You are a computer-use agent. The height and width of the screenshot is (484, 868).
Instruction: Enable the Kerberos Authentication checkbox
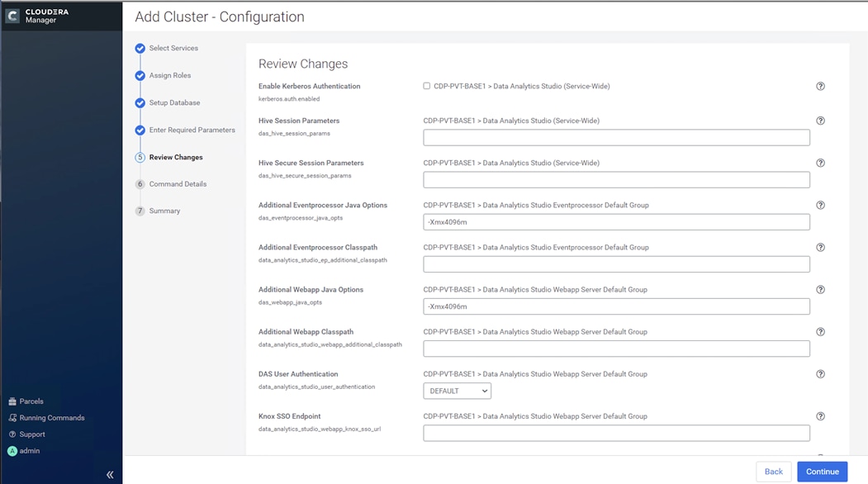(x=427, y=86)
